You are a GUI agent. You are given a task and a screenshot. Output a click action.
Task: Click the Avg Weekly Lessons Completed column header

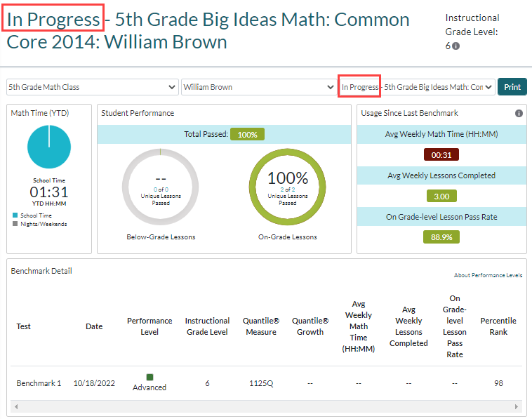click(x=408, y=326)
